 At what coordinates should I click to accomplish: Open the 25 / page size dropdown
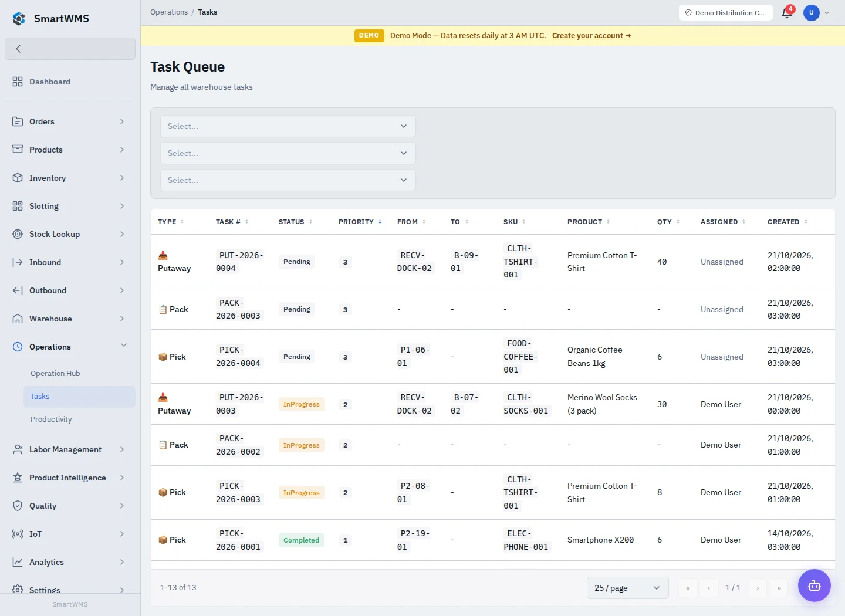click(x=627, y=588)
